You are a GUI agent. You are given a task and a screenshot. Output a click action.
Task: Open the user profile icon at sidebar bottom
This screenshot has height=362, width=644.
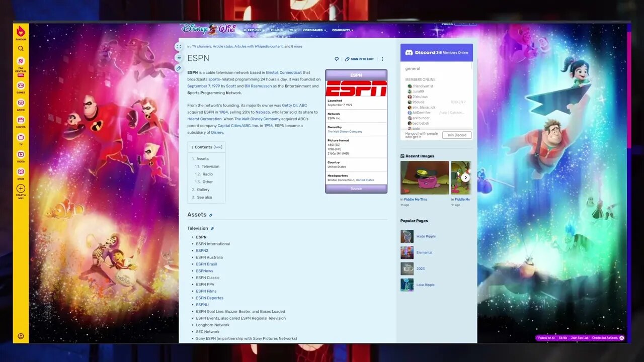[21, 336]
